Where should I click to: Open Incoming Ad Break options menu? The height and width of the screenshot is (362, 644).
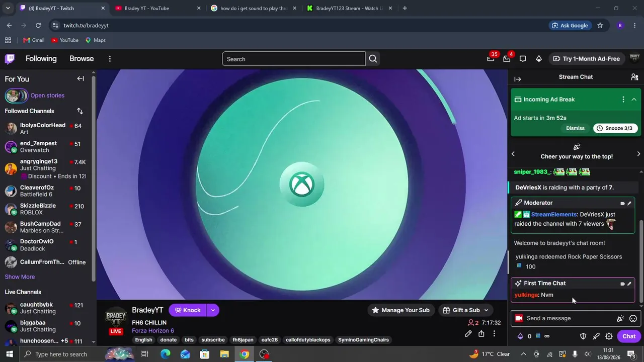point(623,100)
